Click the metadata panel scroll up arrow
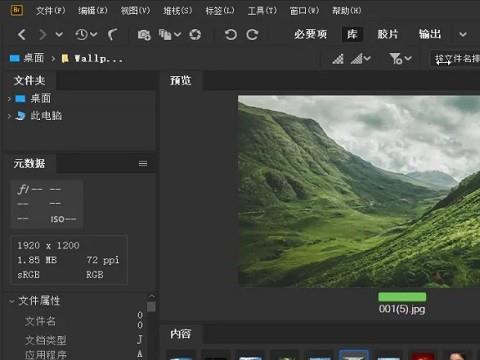The image size is (480, 360). pos(151,296)
